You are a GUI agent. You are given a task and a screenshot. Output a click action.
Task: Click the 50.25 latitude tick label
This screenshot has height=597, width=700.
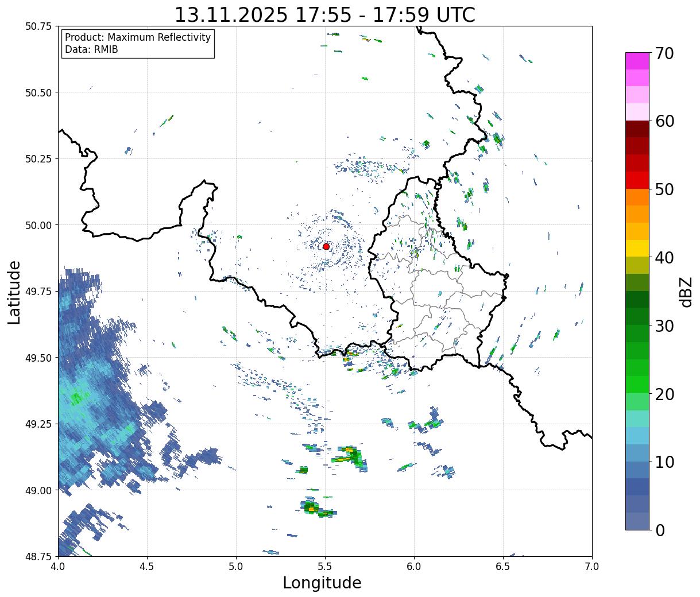(38, 159)
